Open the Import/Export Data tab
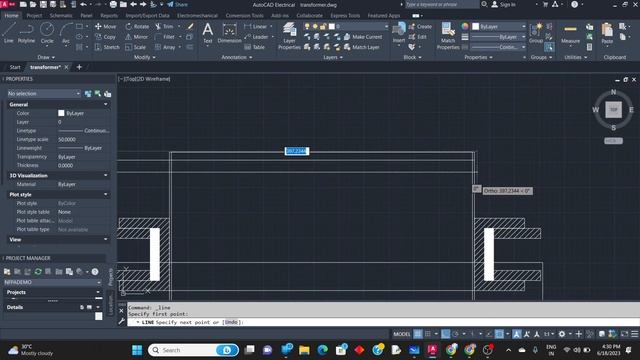Image resolution: width=640 pixels, height=360 pixels. tap(147, 16)
